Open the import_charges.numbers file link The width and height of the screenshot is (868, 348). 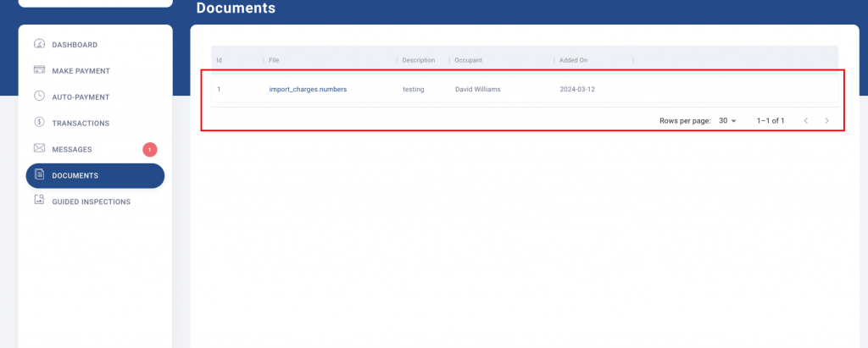click(x=307, y=89)
